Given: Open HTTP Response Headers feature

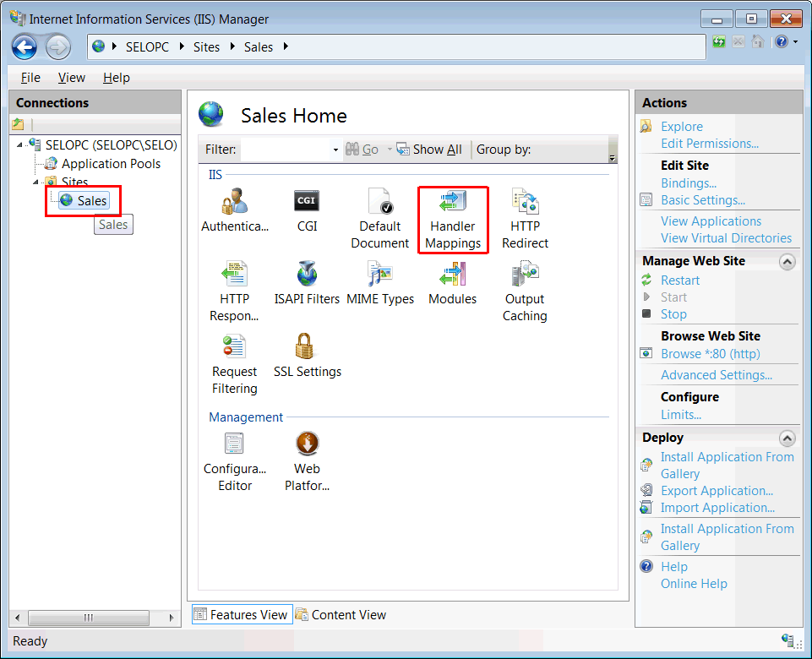Looking at the screenshot, I should [x=234, y=291].
